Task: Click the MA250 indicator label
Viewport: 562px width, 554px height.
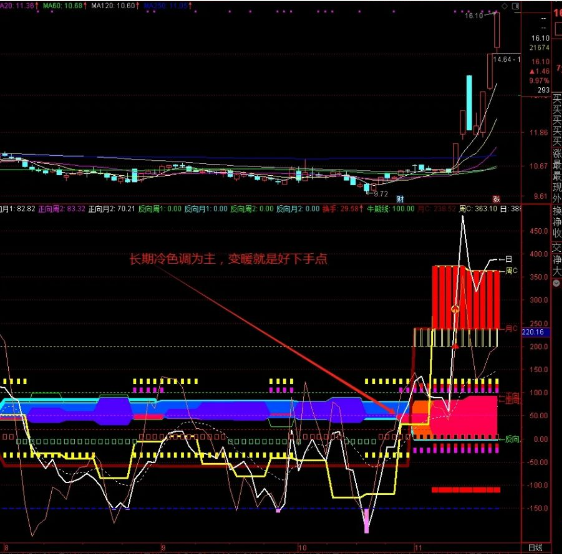Action: [167, 6]
